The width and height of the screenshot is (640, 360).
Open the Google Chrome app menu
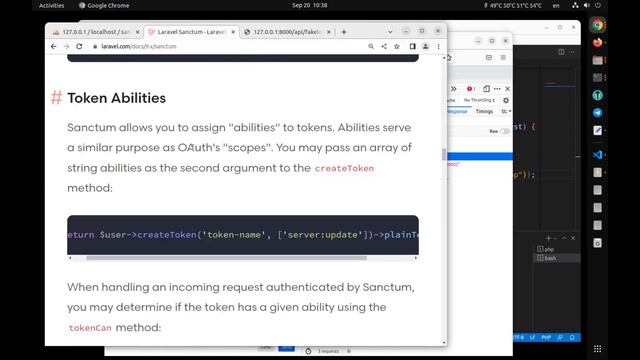(x=104, y=5)
